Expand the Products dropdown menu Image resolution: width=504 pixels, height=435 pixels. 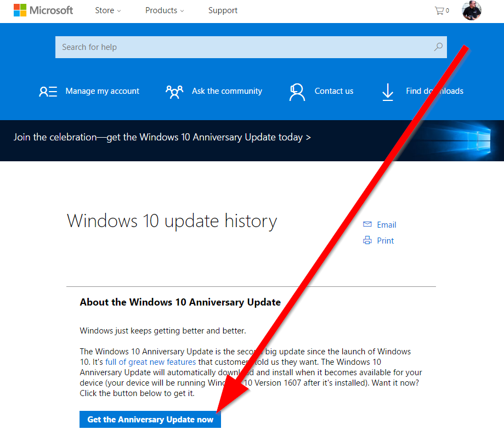pyautogui.click(x=165, y=10)
